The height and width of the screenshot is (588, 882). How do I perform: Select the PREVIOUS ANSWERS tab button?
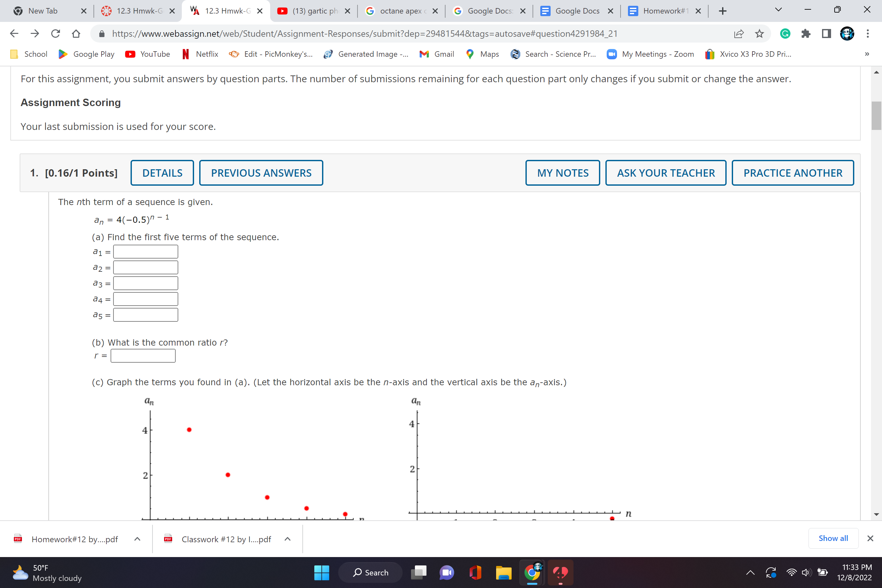[x=260, y=172]
